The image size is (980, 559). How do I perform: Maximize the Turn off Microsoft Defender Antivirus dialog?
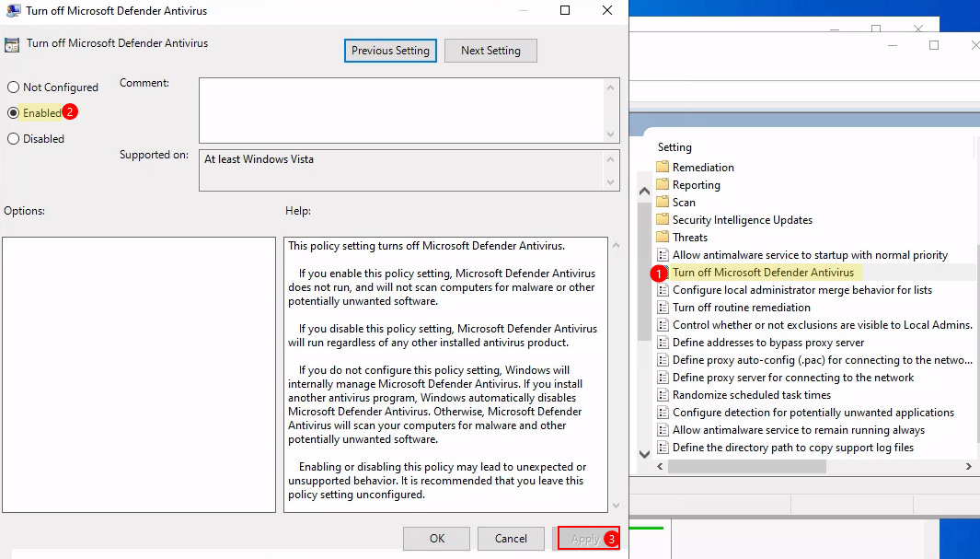(x=565, y=11)
